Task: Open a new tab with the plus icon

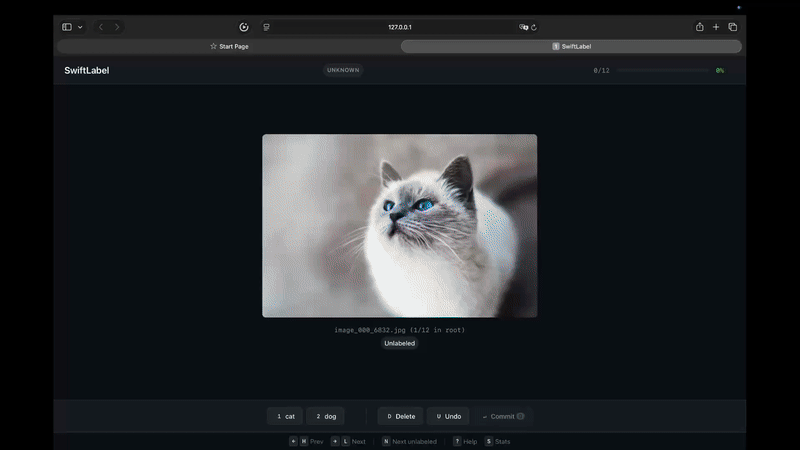Action: pos(716,27)
